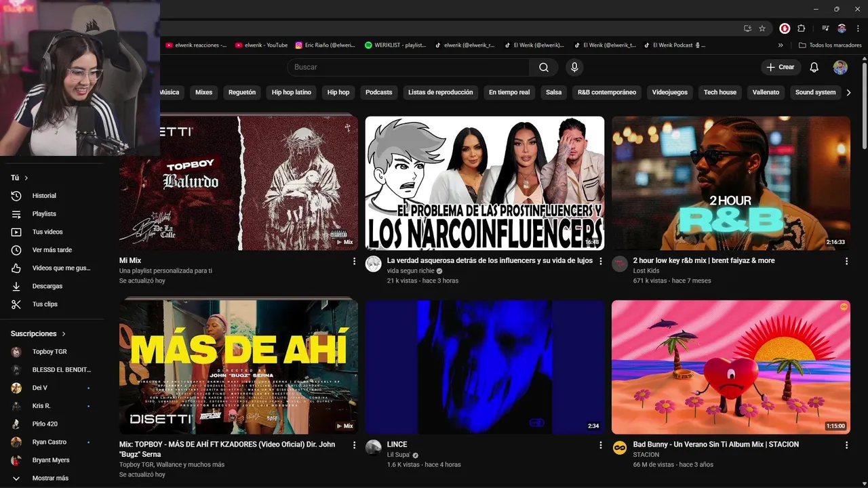Expand Mostrar más subscriptions
This screenshot has height=488, width=868.
point(52,478)
